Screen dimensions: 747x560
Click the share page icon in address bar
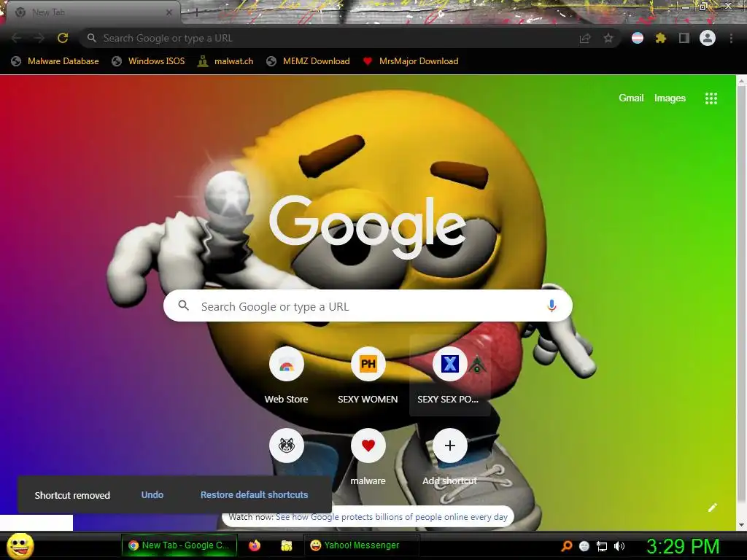(584, 39)
